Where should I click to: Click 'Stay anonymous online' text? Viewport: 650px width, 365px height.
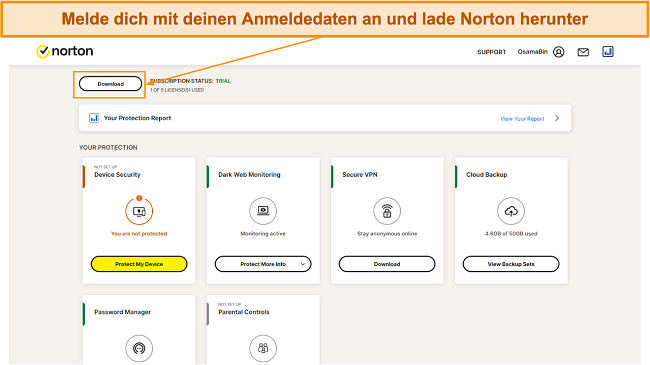[387, 234]
